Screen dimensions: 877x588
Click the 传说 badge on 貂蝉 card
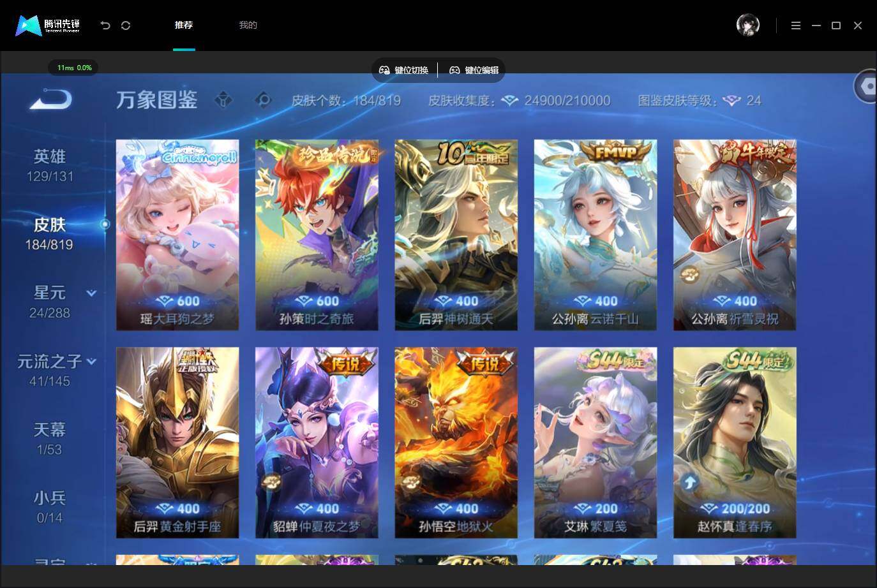click(x=345, y=363)
